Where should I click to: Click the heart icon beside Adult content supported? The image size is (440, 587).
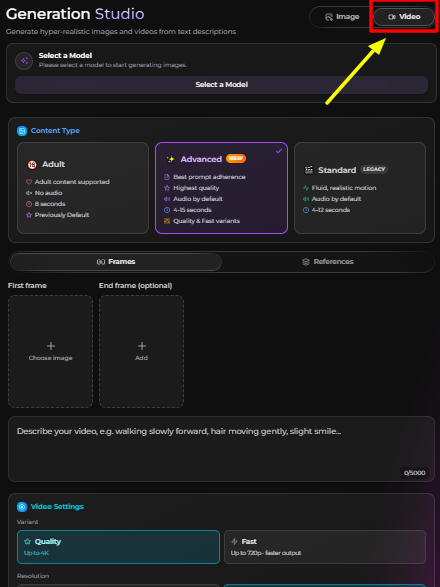(29, 182)
